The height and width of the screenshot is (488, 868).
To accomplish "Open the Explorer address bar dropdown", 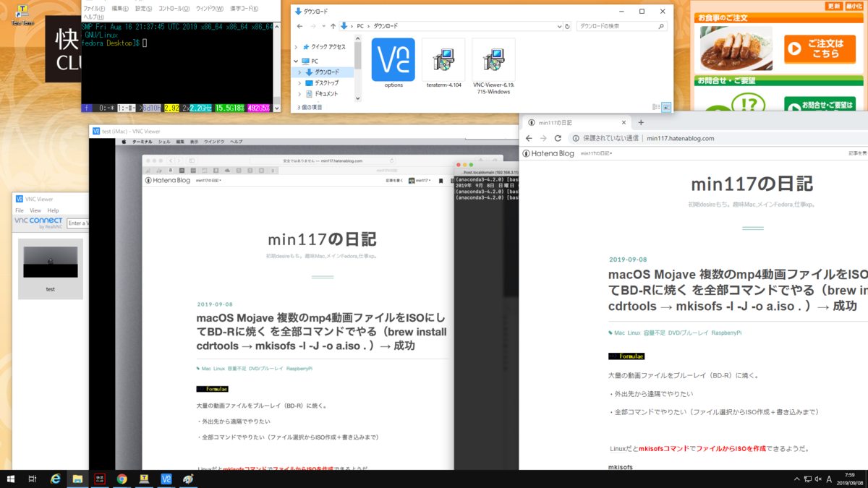I will [561, 25].
